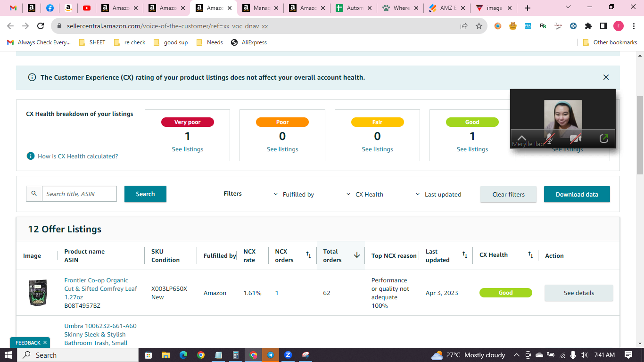Viewport: 644px width, 362px height.
Task: Bookmark this page with the star icon
Action: (479, 26)
